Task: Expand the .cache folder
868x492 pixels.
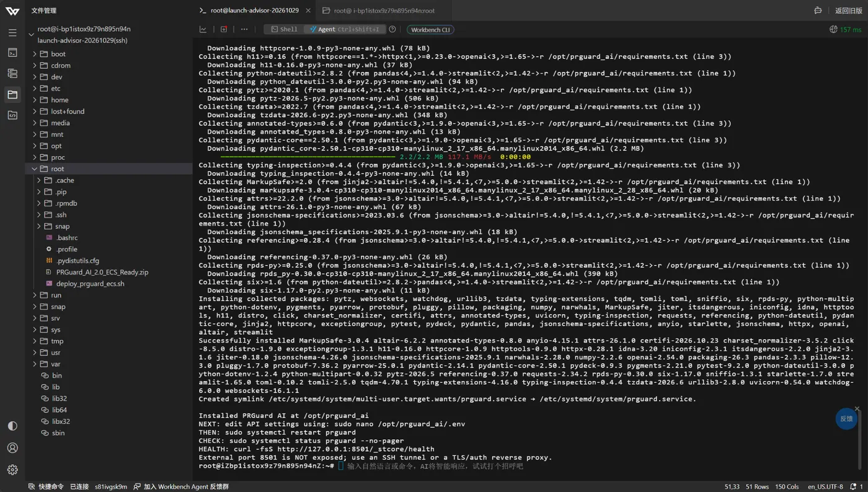Action: click(39, 180)
